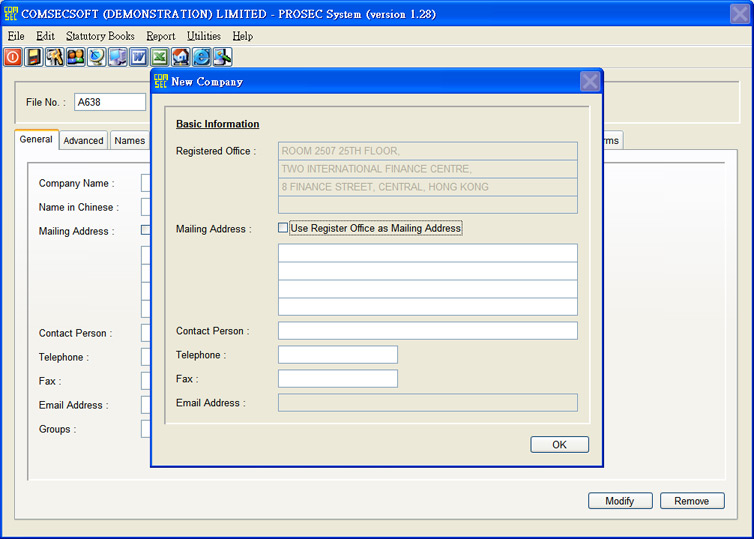The height and width of the screenshot is (539, 754).
Task: Open the Utilities menu
Action: coord(204,36)
